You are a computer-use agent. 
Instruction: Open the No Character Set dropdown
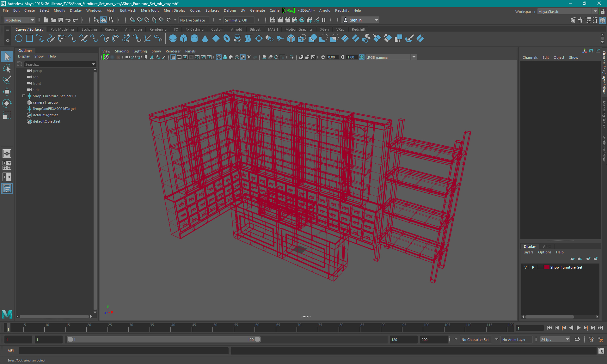pyautogui.click(x=475, y=339)
